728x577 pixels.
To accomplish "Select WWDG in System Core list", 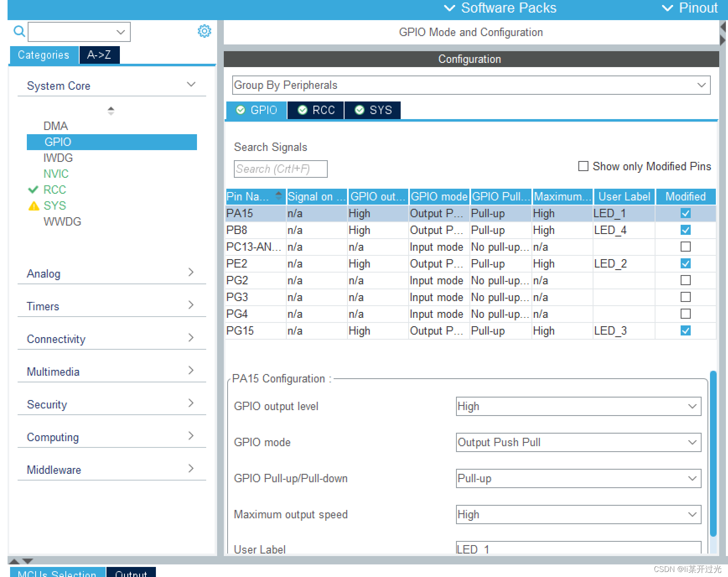I will (x=62, y=222).
